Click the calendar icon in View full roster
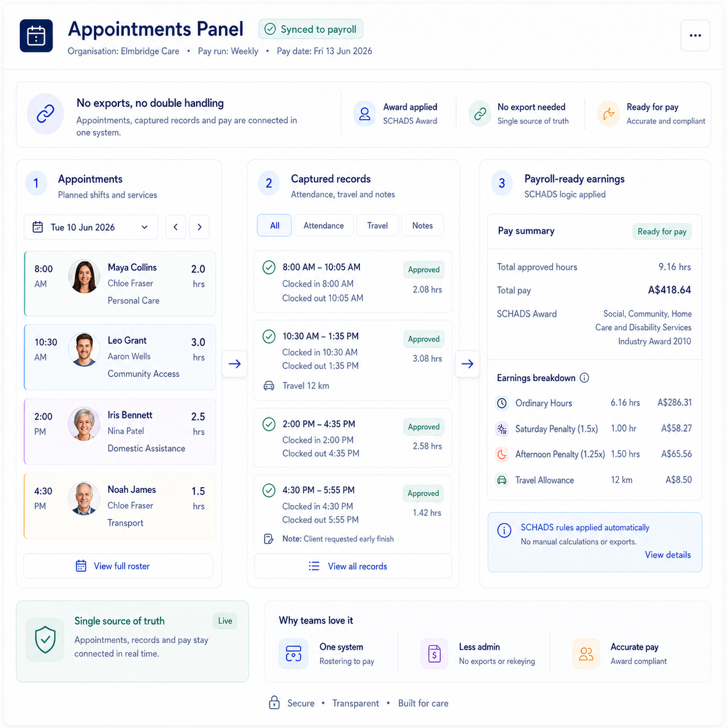This screenshot has height=728, width=728. coord(81,566)
